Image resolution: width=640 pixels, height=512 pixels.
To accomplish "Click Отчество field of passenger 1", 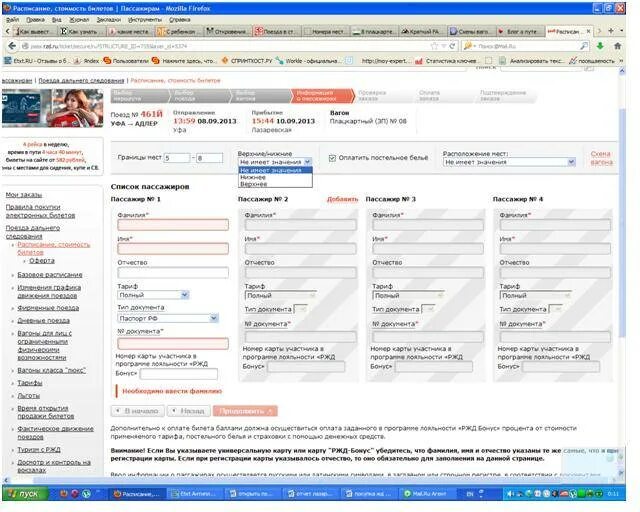I will point(173,273).
